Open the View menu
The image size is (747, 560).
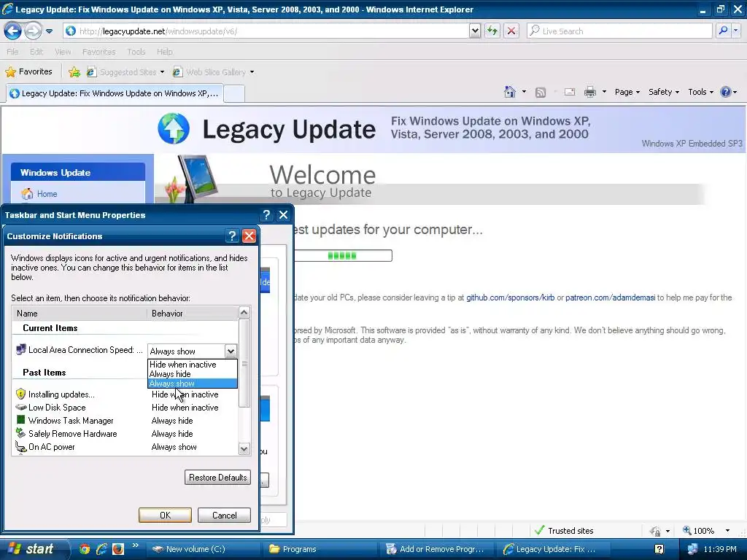tap(63, 52)
